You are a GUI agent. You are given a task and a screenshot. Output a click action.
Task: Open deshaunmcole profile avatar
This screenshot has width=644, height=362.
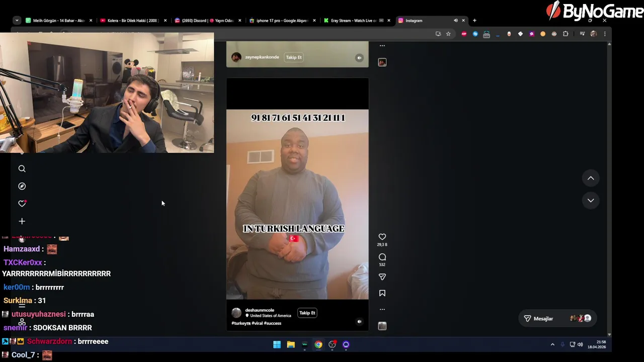point(236,313)
